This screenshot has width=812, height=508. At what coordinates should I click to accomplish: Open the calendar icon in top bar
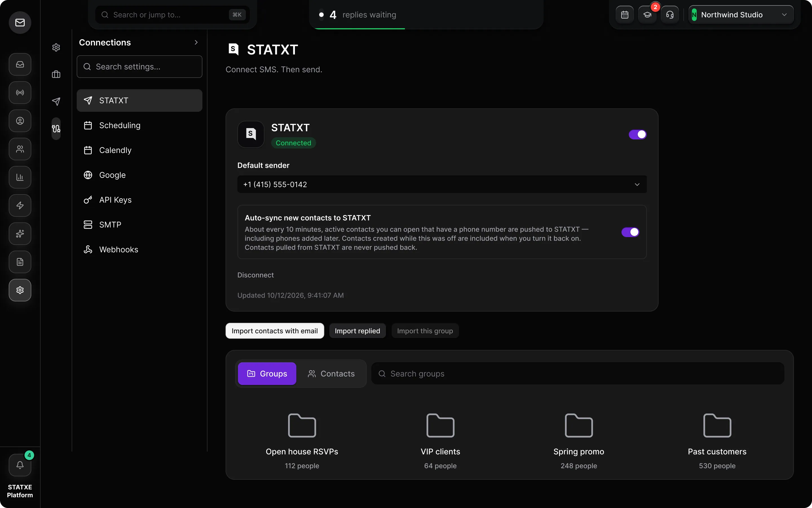(x=625, y=15)
